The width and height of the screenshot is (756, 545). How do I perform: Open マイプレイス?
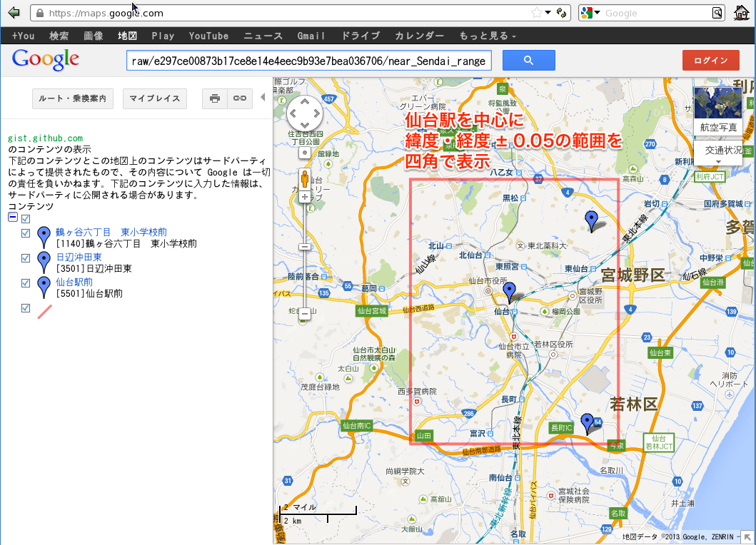(155, 98)
